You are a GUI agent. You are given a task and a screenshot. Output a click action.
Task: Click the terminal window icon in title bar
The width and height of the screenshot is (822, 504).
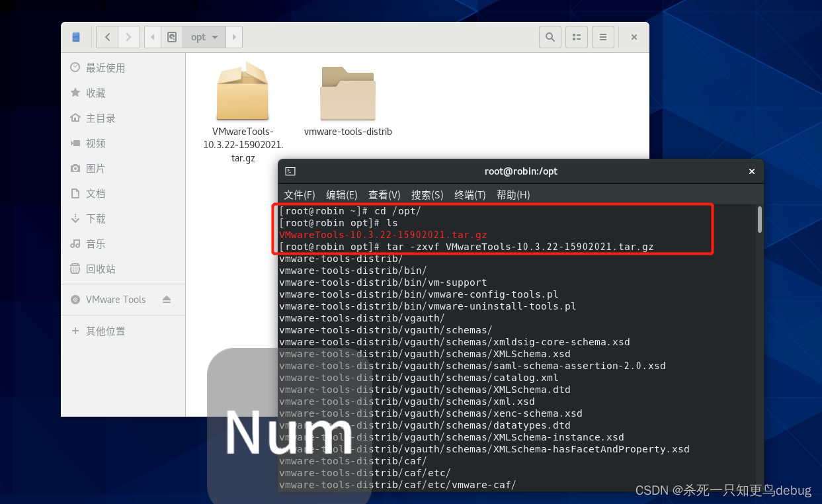click(290, 171)
